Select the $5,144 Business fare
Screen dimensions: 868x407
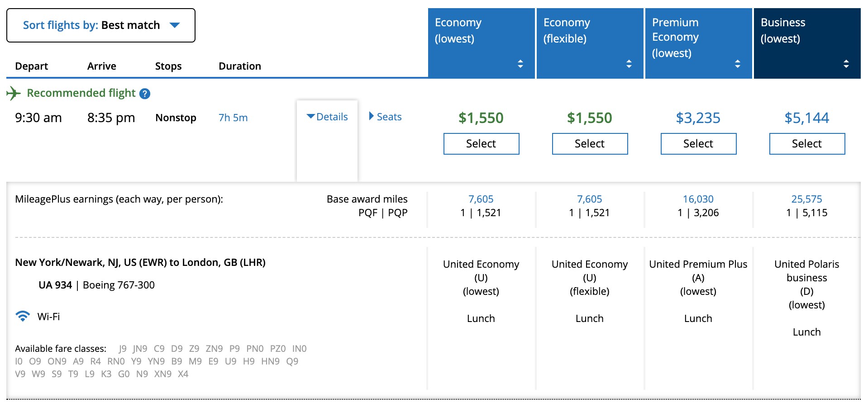pos(807,144)
